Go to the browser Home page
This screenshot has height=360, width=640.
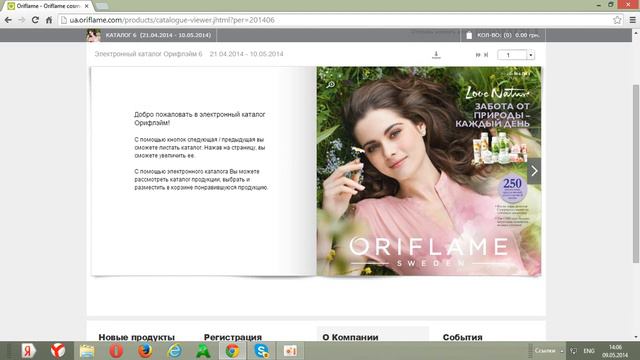tap(49, 20)
